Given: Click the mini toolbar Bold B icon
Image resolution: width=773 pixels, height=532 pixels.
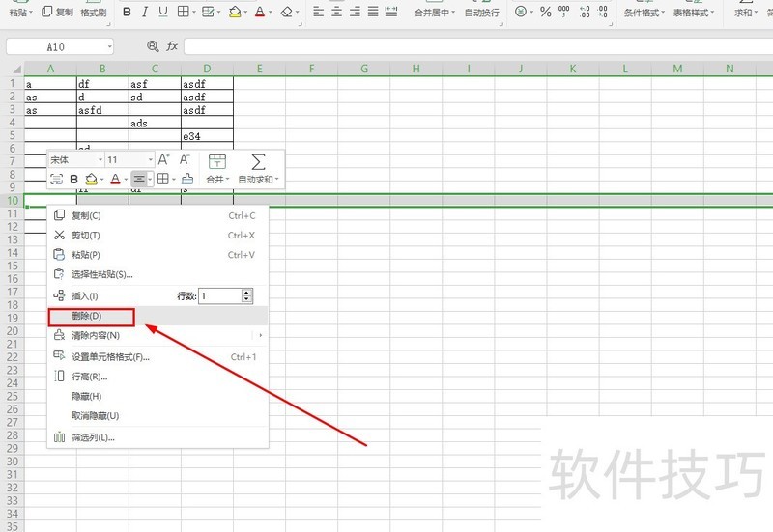Looking at the screenshot, I should [x=73, y=179].
